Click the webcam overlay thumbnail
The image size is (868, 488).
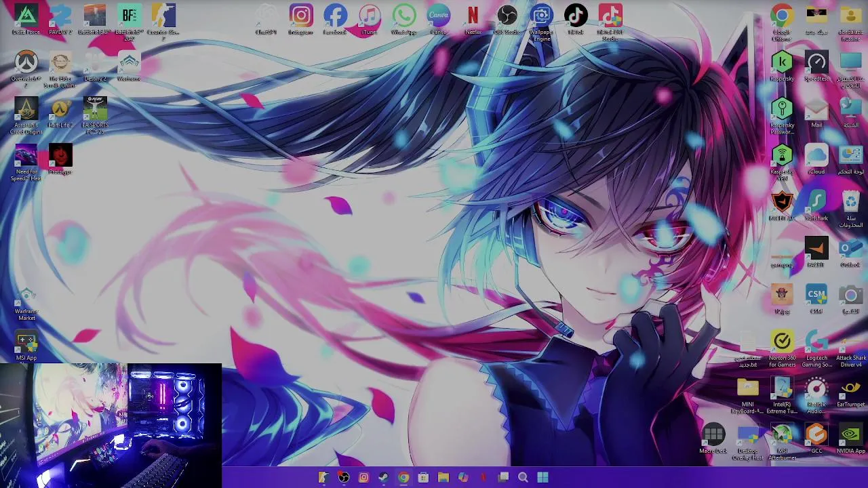click(x=111, y=426)
